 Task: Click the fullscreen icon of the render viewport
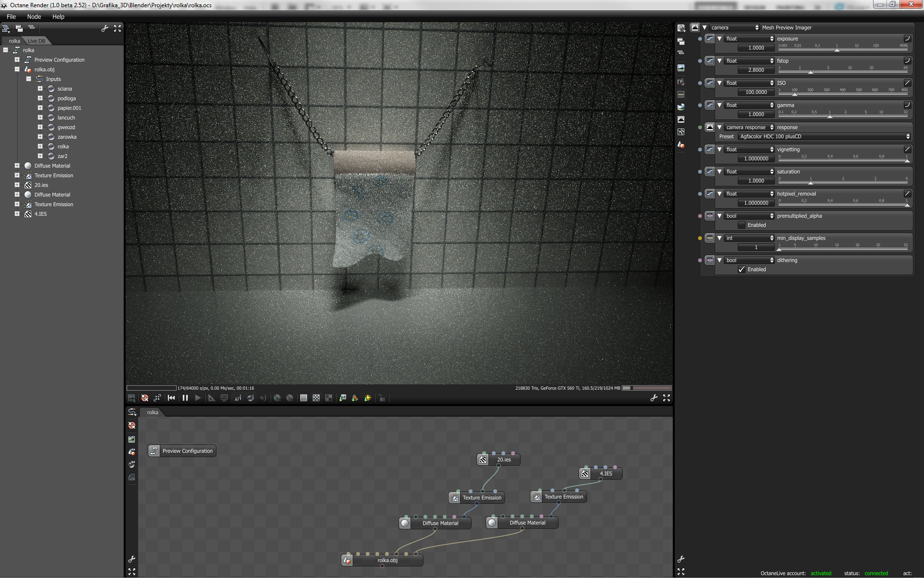coord(667,398)
